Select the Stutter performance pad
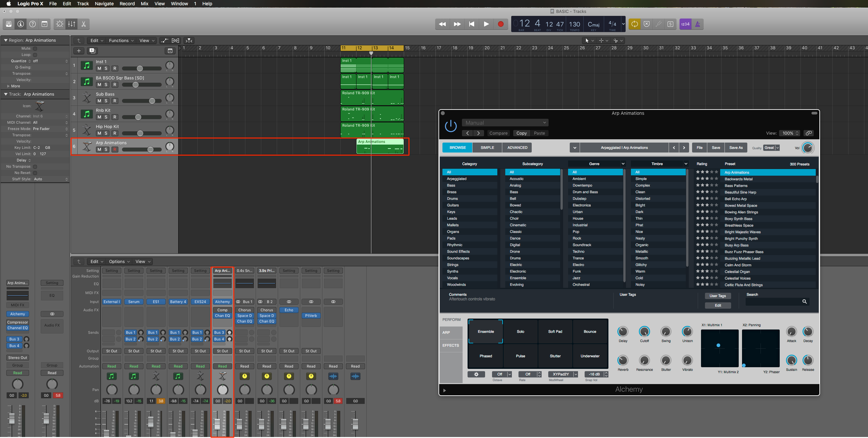The height and width of the screenshot is (438, 868). pyautogui.click(x=555, y=356)
